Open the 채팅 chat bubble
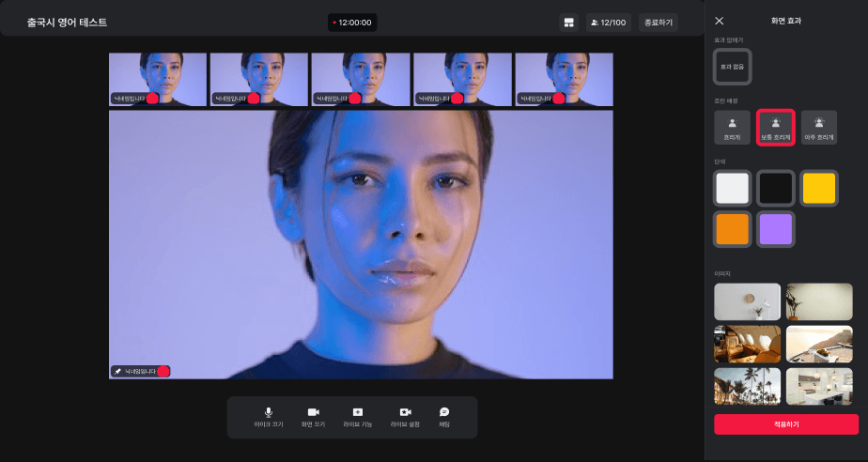The height and width of the screenshot is (462, 868). click(444, 417)
